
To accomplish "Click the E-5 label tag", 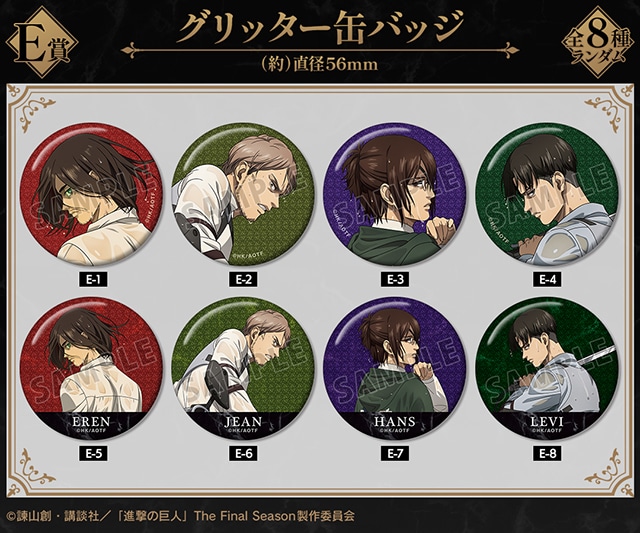I will pos(93,453).
